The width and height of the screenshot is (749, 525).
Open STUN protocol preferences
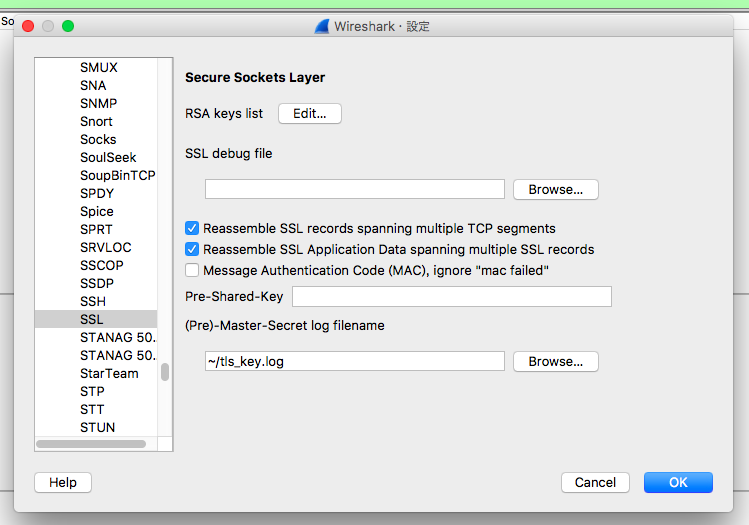(x=97, y=428)
